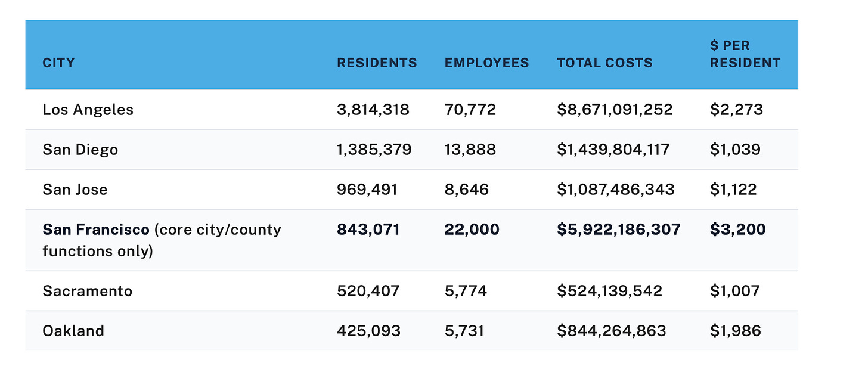This screenshot has width=868, height=369.
Task: Select the San Jose city cell
Action: coord(75,190)
